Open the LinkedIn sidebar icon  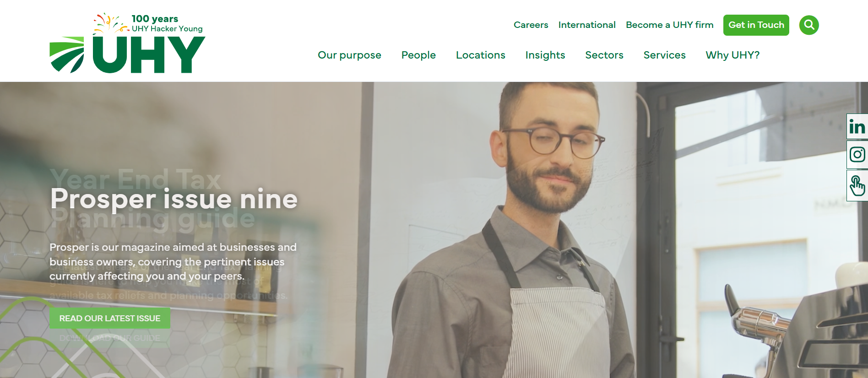tap(857, 126)
